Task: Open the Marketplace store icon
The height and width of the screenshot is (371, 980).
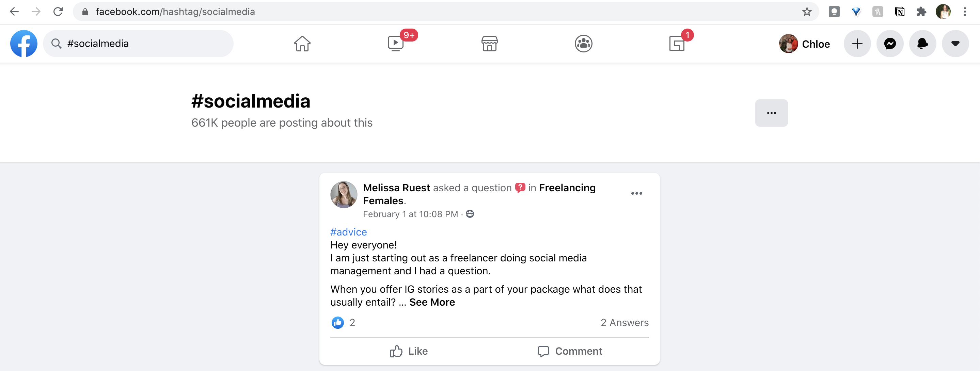Action: pos(489,44)
